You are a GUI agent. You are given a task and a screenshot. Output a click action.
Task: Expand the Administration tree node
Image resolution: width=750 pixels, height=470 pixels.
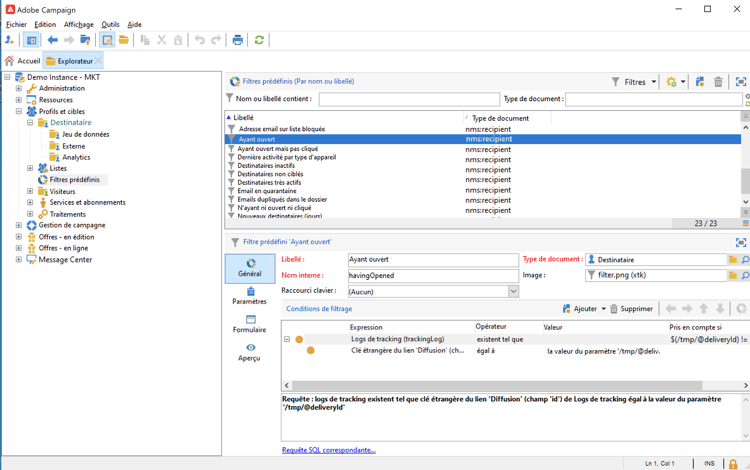[x=19, y=88]
